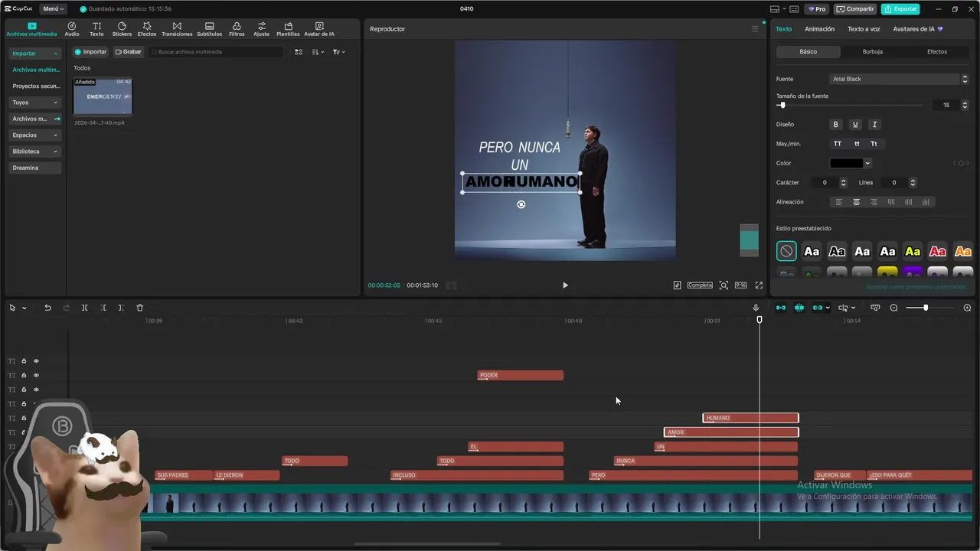Open the Ajuste panel
The height and width of the screenshot is (551, 980).
pyautogui.click(x=261, y=29)
